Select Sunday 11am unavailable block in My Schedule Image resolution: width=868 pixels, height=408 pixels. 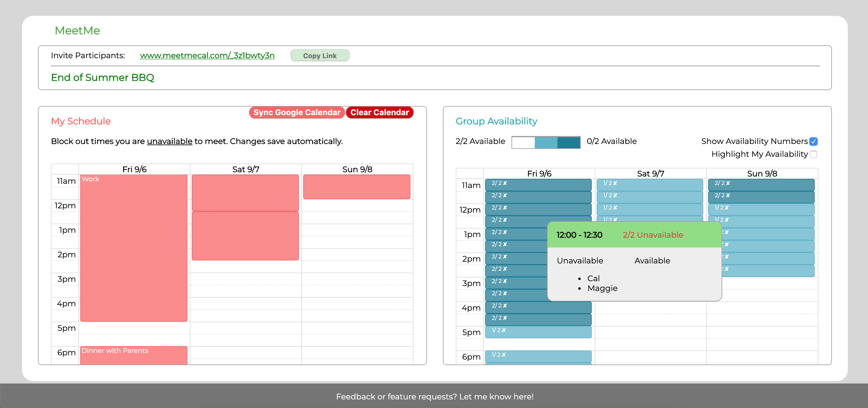pos(357,187)
